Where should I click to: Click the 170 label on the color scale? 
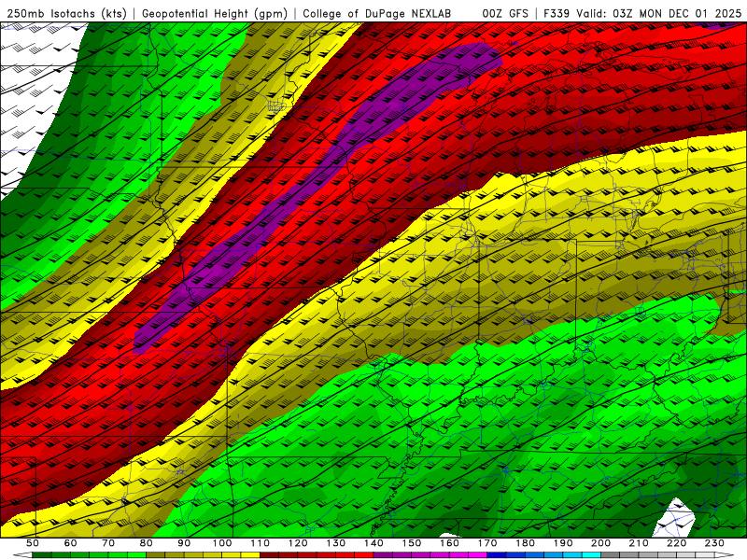click(486, 543)
